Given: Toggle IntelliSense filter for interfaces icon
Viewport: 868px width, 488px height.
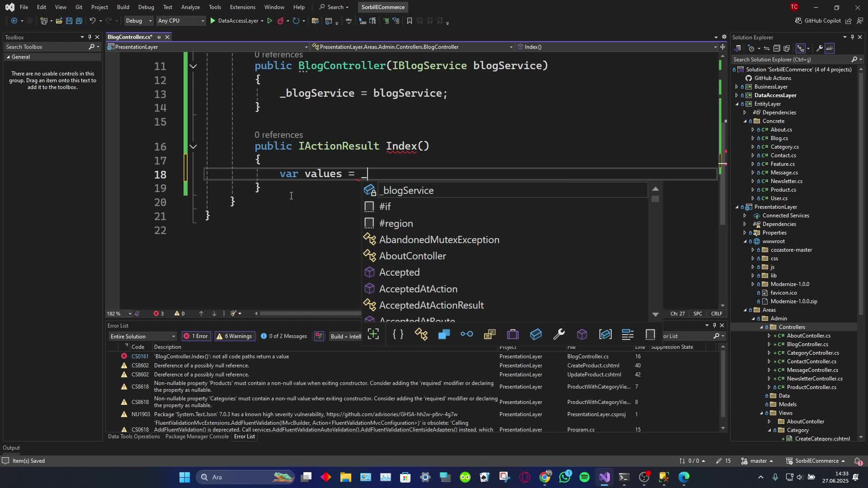Looking at the screenshot, I should (467, 334).
